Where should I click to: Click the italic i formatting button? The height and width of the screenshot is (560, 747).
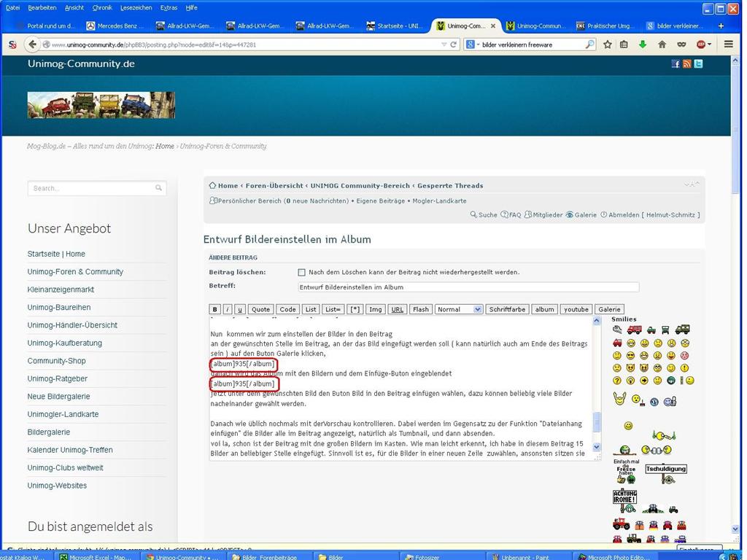[x=228, y=309]
